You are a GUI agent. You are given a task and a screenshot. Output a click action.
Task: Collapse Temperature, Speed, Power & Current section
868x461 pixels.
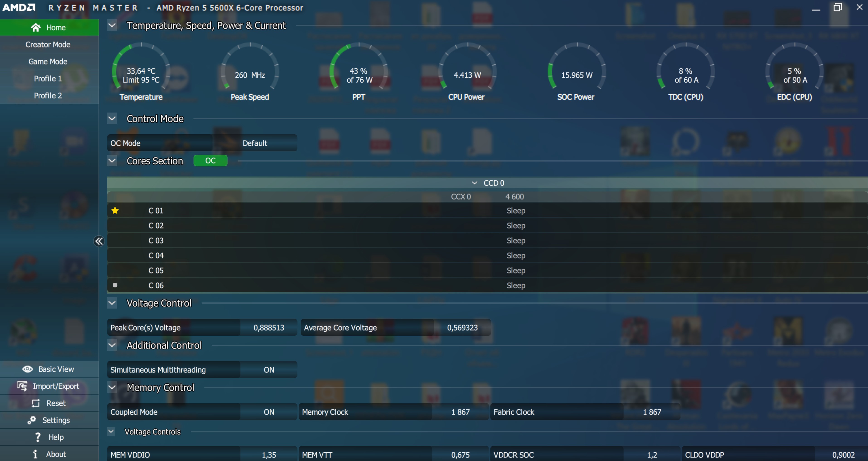pos(112,25)
